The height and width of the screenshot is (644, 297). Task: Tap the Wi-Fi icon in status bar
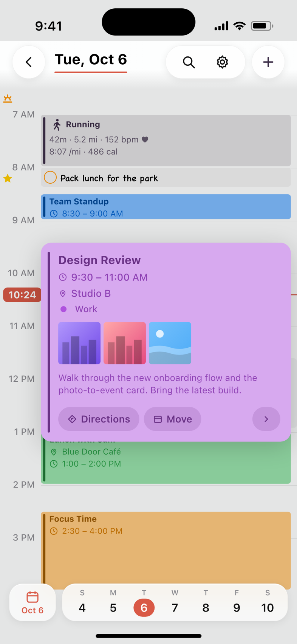(240, 26)
